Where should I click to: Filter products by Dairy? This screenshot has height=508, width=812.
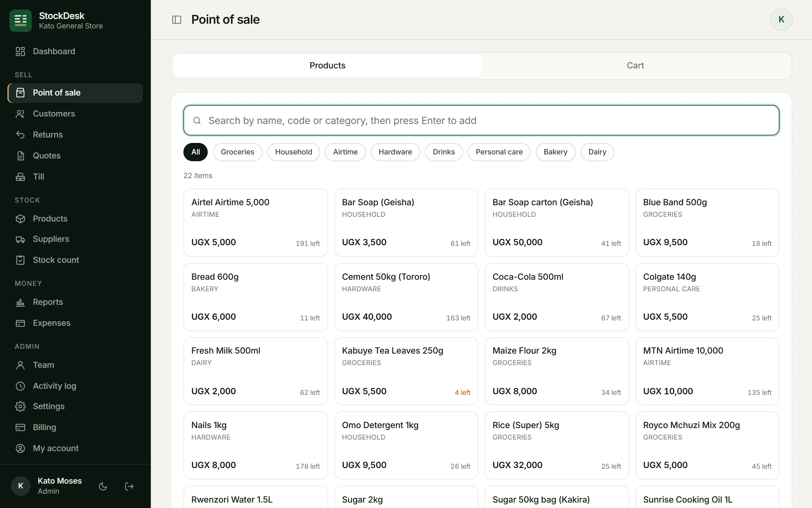click(x=597, y=152)
